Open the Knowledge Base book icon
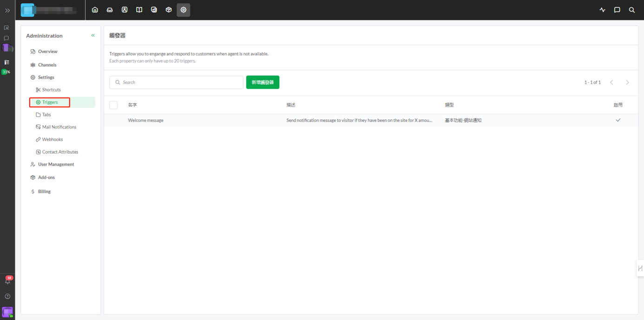The width and height of the screenshot is (644, 320). click(139, 10)
